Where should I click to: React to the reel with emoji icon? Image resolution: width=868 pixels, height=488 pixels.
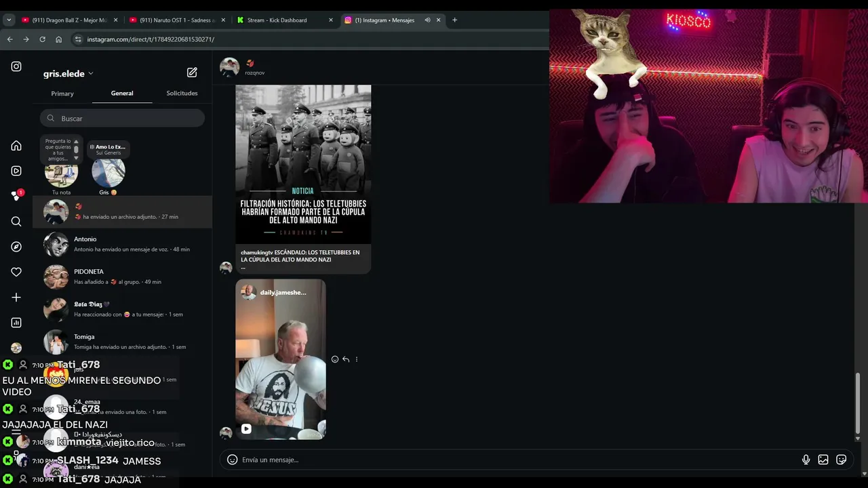point(335,359)
